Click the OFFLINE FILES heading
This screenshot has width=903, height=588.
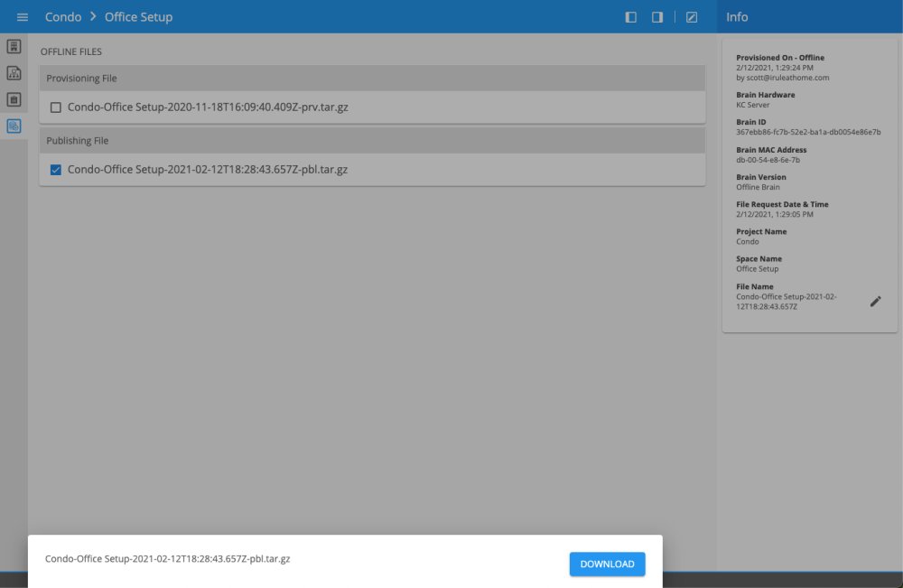70,51
